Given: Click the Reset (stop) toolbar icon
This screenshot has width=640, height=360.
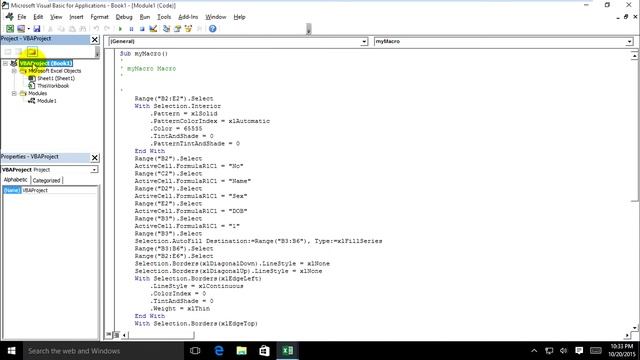Looking at the screenshot, I should click(x=142, y=29).
